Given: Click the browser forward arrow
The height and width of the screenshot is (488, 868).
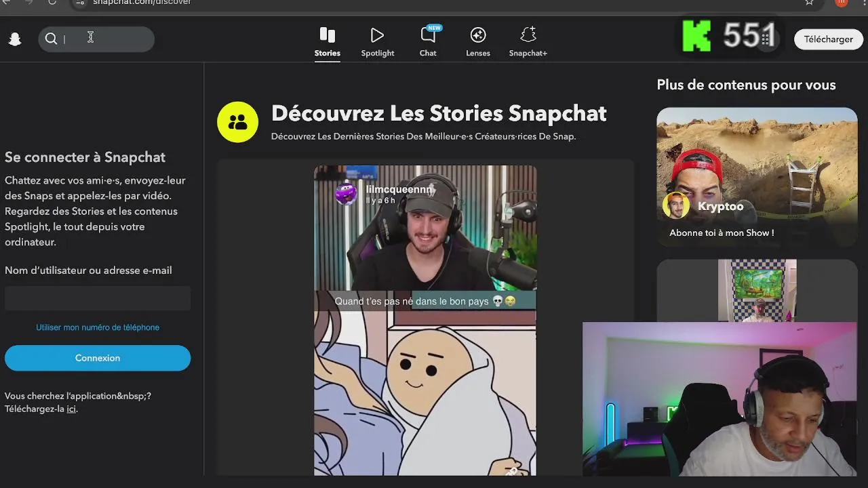Looking at the screenshot, I should (28, 3).
